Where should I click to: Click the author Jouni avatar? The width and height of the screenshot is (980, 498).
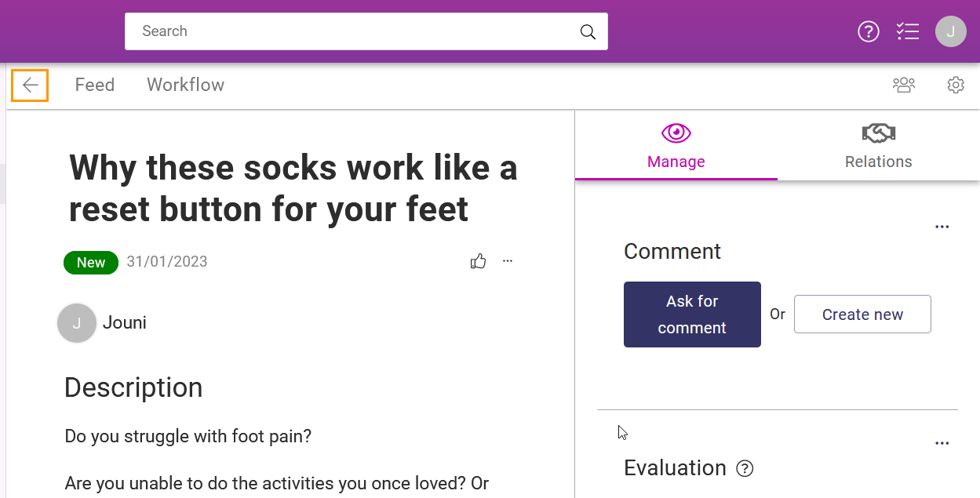(77, 323)
